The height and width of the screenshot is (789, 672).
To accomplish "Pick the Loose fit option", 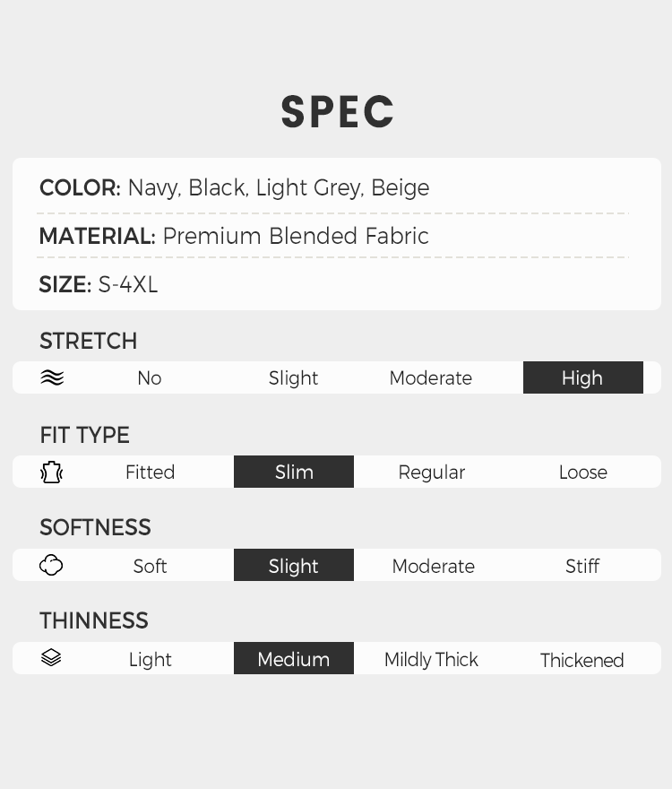I will tap(582, 472).
